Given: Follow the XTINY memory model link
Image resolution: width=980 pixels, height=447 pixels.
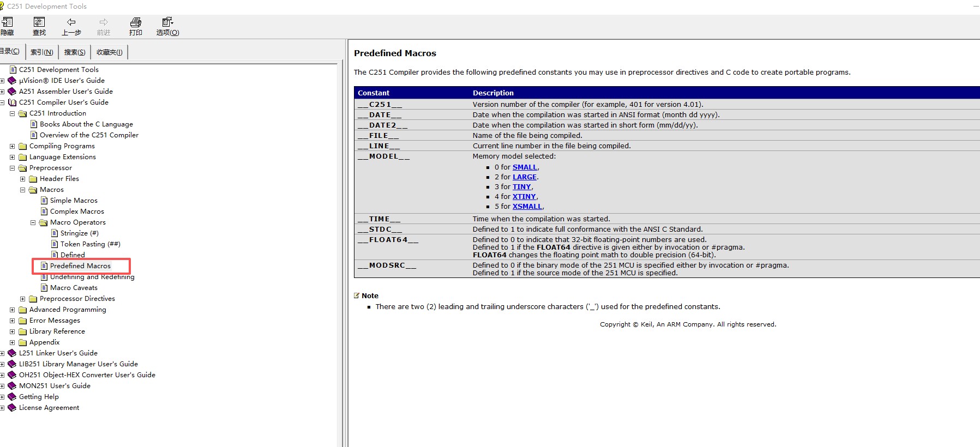Looking at the screenshot, I should pyautogui.click(x=524, y=197).
